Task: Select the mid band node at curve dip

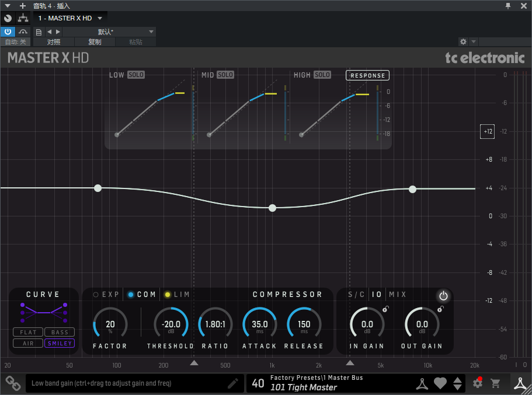Action: click(x=272, y=208)
